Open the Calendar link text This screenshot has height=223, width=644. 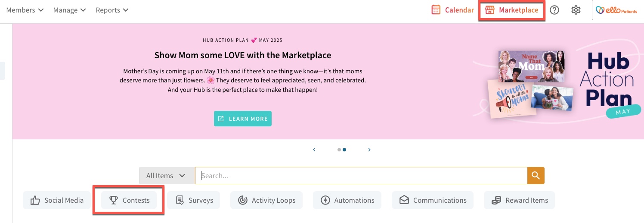click(459, 10)
